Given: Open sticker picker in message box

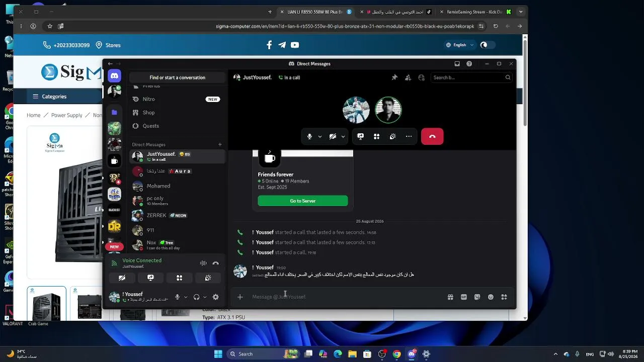Looking at the screenshot, I should pos(477,297).
